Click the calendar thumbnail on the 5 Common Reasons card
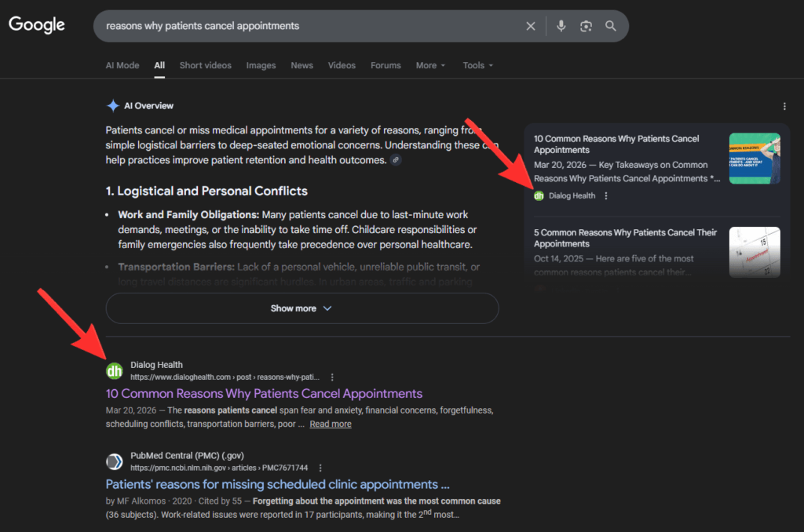Image resolution: width=804 pixels, height=532 pixels. pos(755,252)
